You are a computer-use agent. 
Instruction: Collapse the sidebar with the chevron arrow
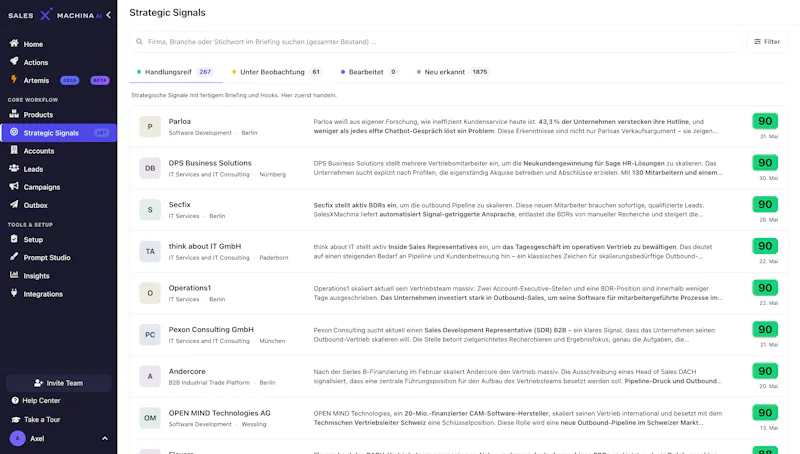pos(108,15)
